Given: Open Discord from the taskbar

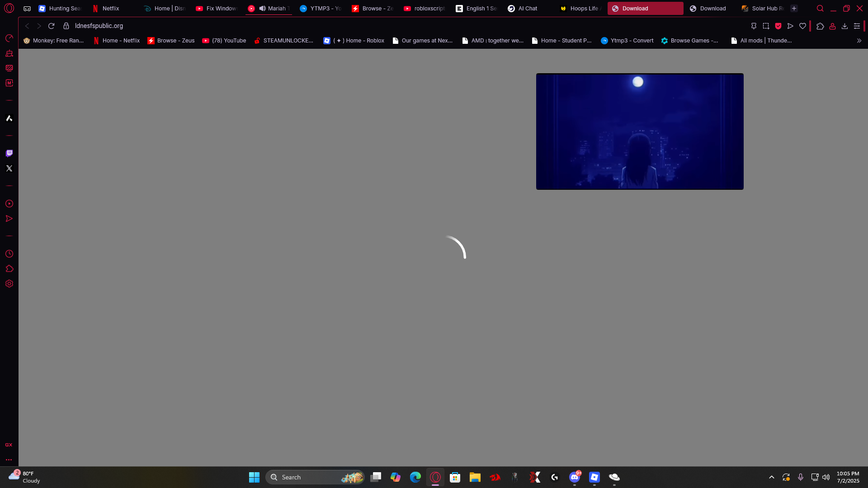Looking at the screenshot, I should [575, 477].
